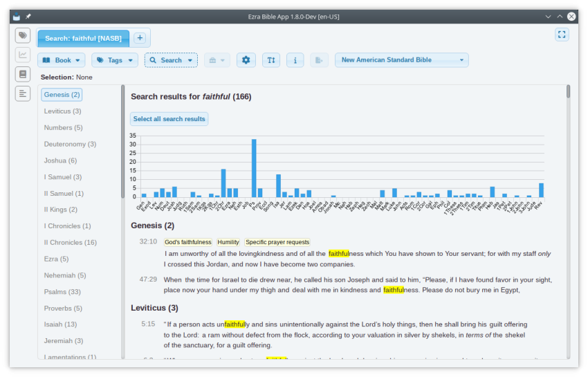Click the Revelation bar in chart
Viewport: 588px width, 377px height.
point(541,190)
